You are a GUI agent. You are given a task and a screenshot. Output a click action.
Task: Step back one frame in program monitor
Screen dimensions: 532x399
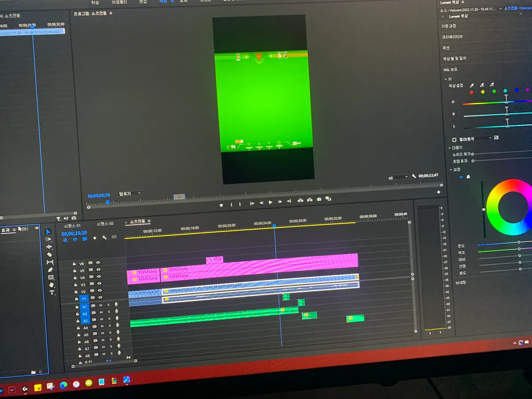click(261, 203)
